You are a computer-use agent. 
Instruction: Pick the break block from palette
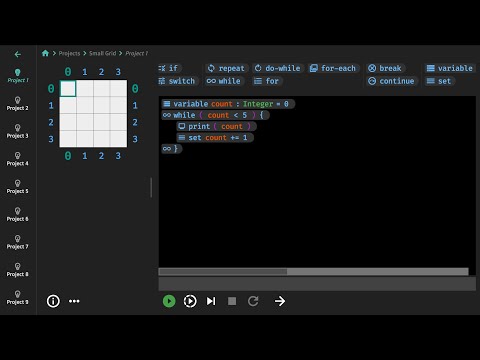point(385,68)
